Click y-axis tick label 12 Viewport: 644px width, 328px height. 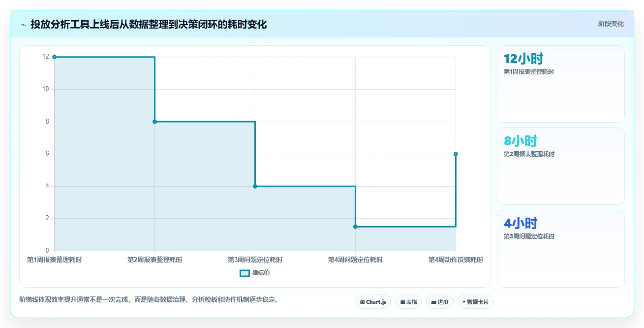46,57
